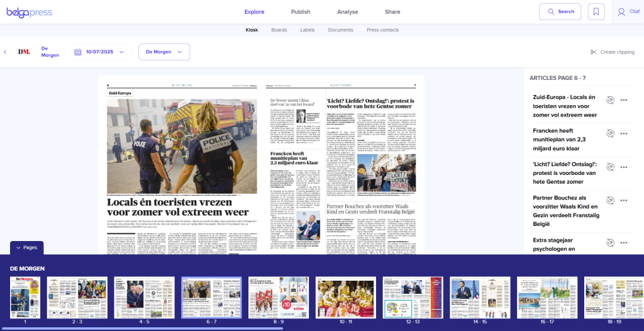Image resolution: width=644 pixels, height=331 pixels.
Task: Open more options for Francken heeft munitieplan article
Action: pyautogui.click(x=624, y=133)
